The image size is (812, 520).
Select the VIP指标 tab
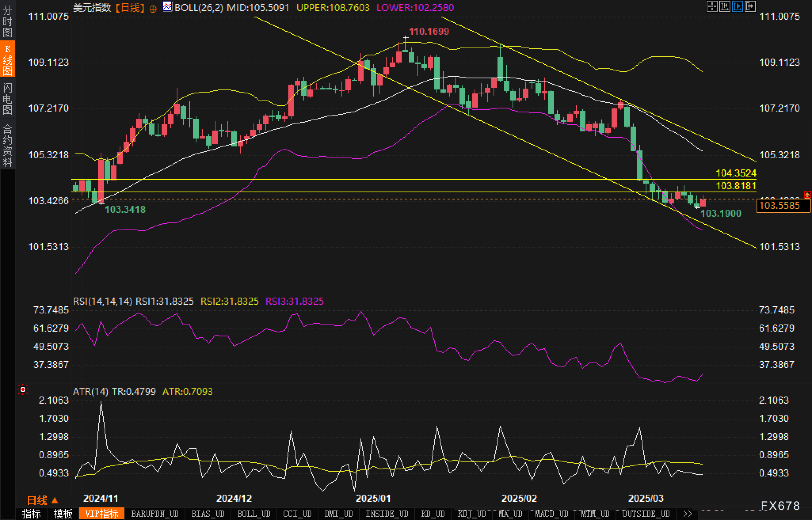[x=102, y=514]
